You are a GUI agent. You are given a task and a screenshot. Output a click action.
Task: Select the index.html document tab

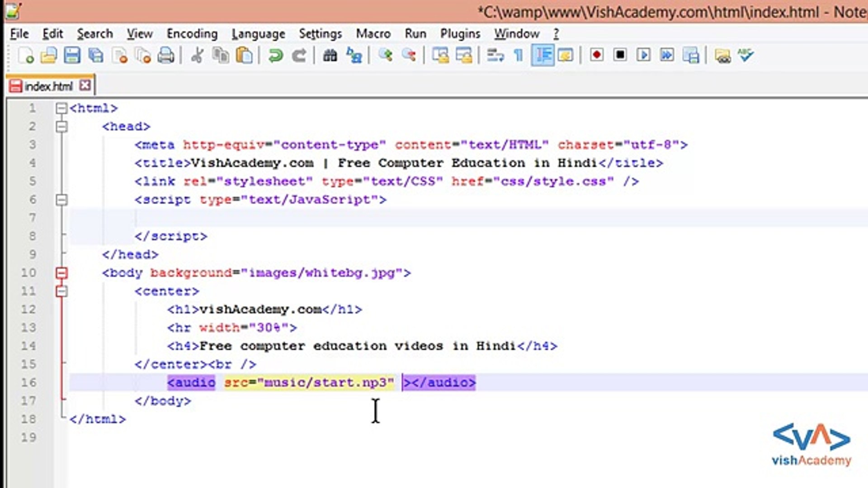[x=48, y=86]
